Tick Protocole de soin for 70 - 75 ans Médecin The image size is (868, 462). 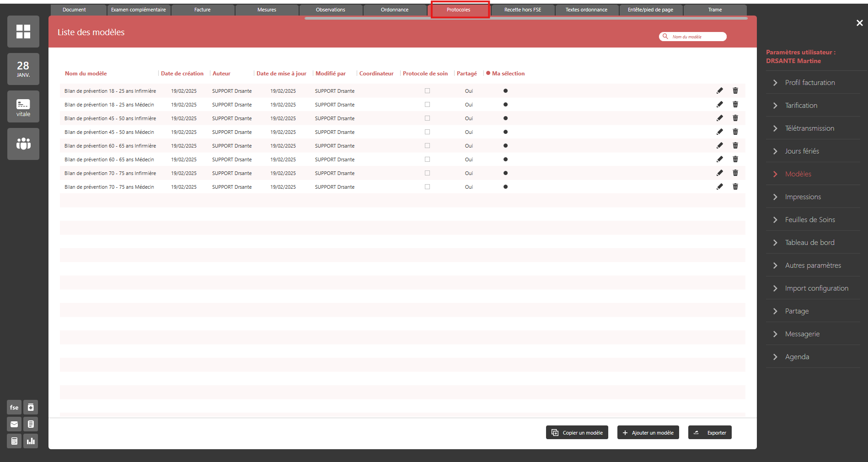pos(427,187)
